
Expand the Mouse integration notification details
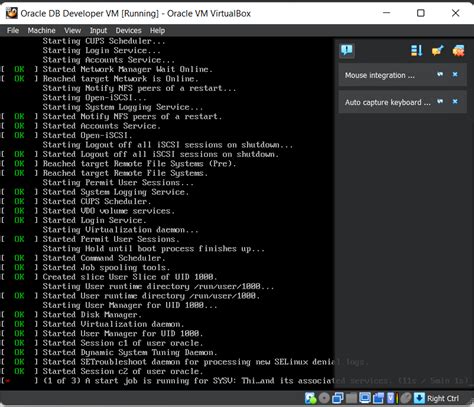point(440,74)
